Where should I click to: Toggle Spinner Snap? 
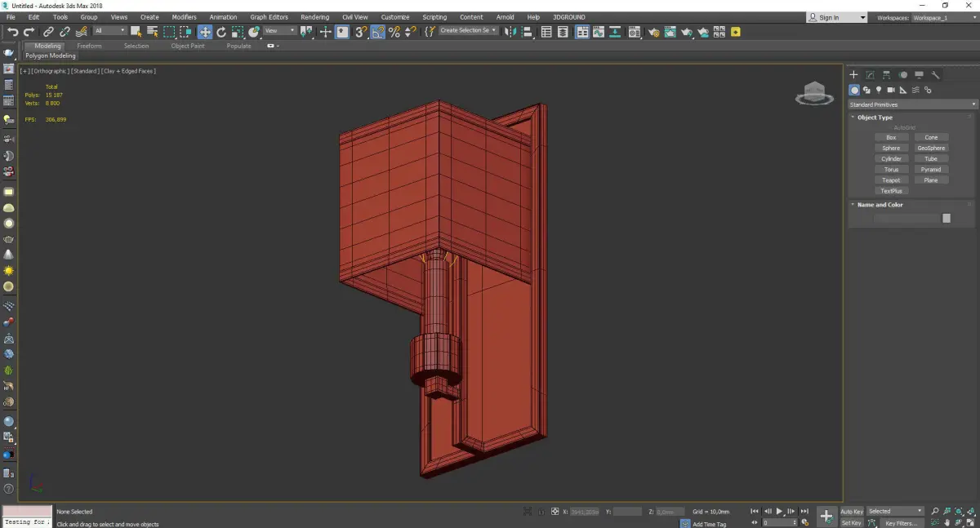pyautogui.click(x=411, y=32)
